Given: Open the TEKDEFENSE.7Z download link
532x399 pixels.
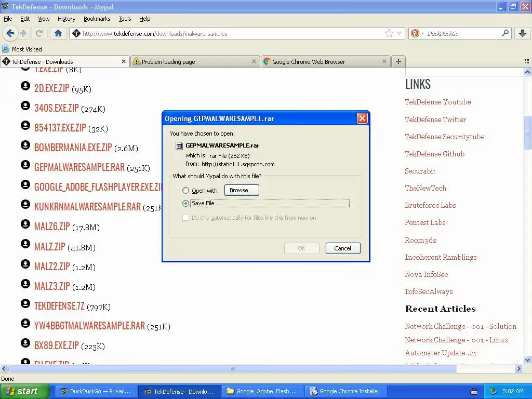Looking at the screenshot, I should 59,306.
